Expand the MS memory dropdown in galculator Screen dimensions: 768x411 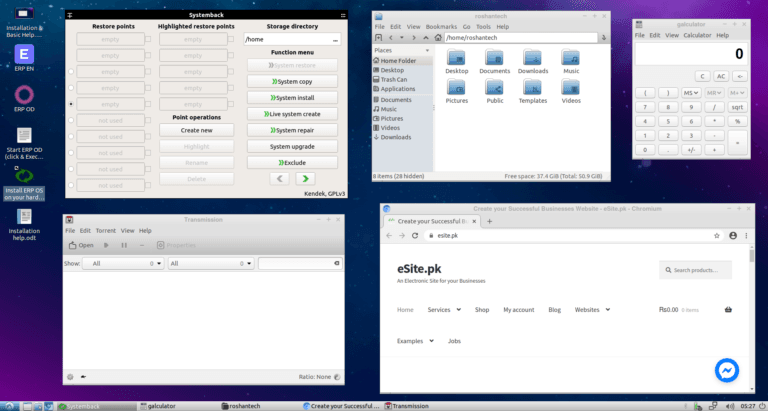click(x=691, y=93)
